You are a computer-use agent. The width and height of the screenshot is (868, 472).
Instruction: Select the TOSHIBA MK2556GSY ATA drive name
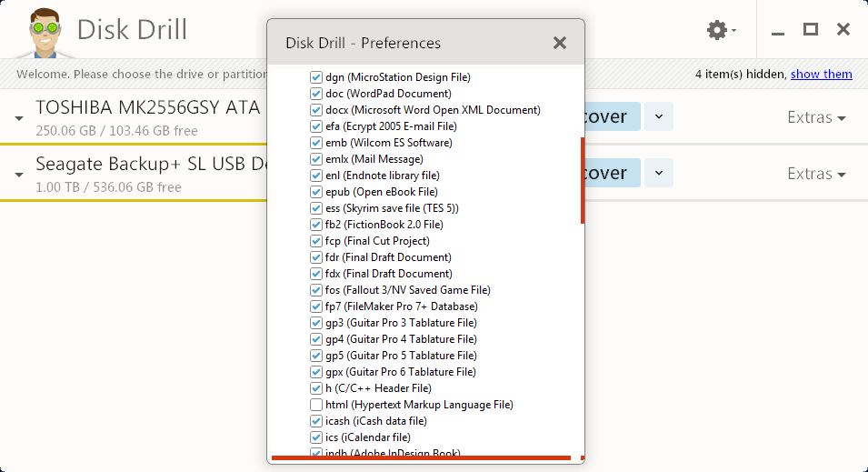148,107
